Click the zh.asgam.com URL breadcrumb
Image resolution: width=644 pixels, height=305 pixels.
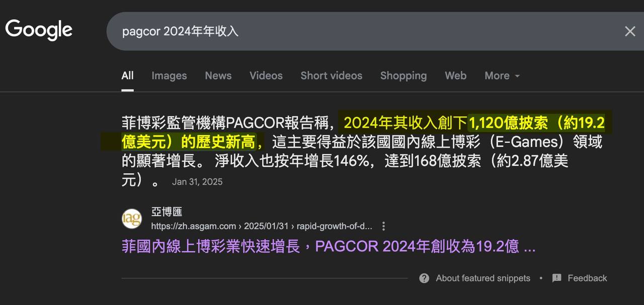(x=262, y=226)
